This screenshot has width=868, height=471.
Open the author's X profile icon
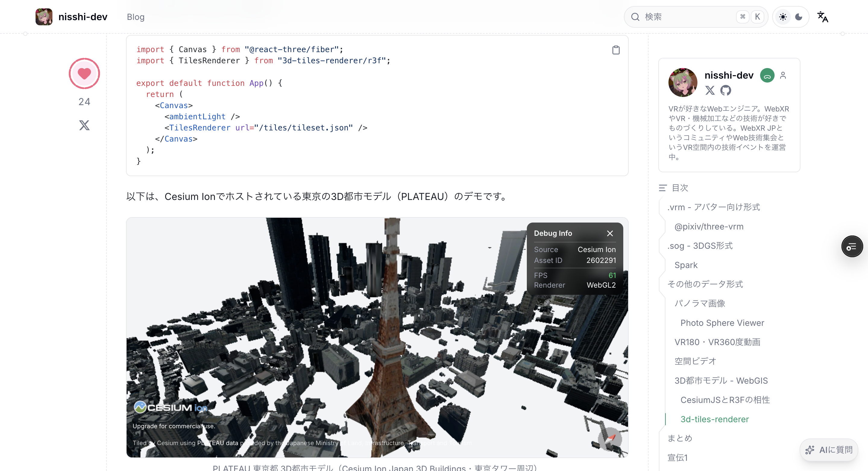click(x=710, y=90)
